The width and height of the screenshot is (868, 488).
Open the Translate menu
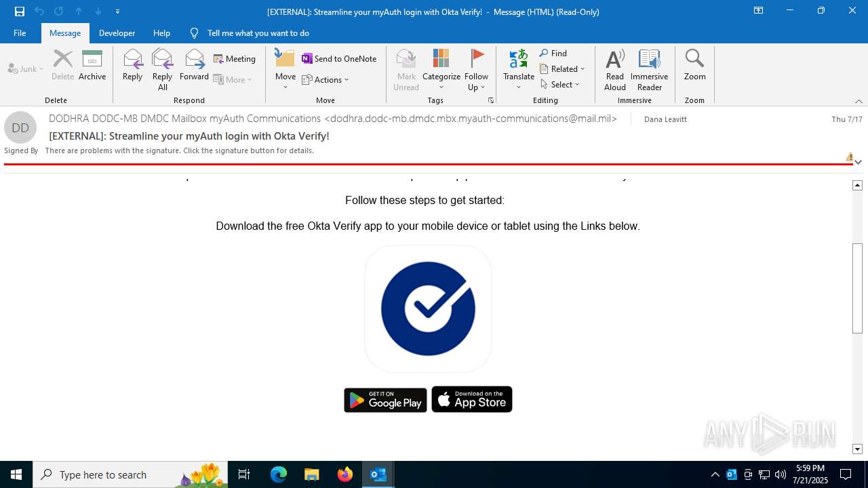(519, 70)
